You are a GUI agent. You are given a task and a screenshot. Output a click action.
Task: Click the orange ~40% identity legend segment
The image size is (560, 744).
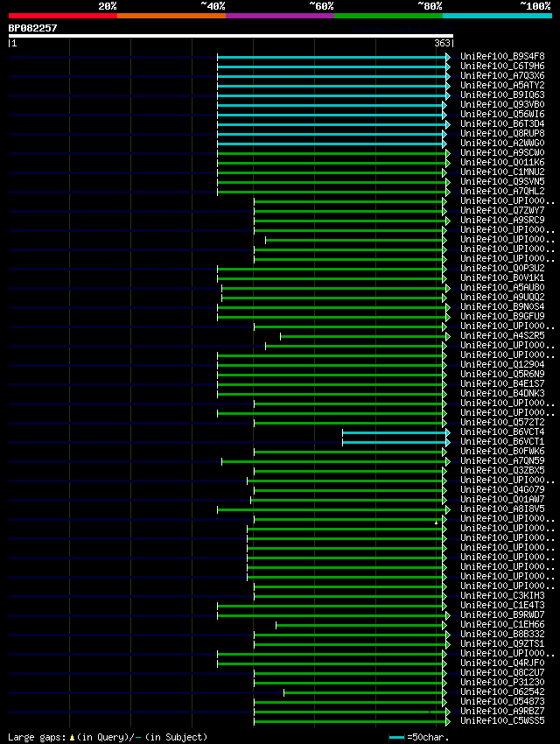click(171, 16)
